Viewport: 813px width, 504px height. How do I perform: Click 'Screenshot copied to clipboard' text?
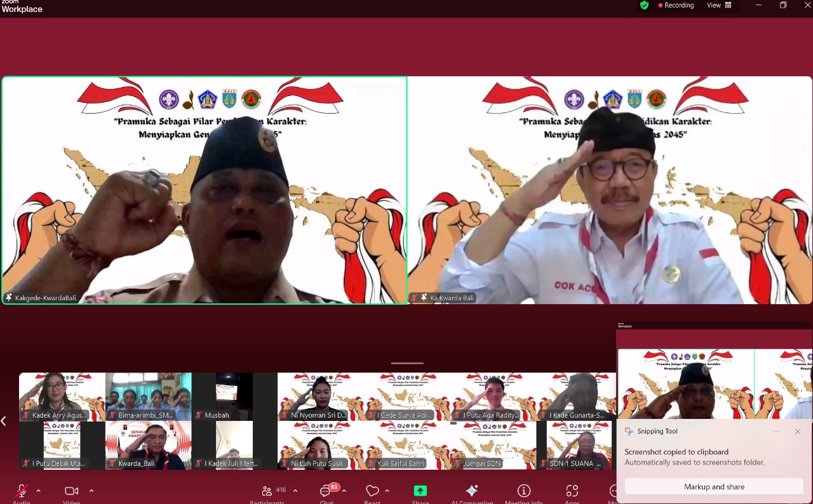(x=676, y=452)
